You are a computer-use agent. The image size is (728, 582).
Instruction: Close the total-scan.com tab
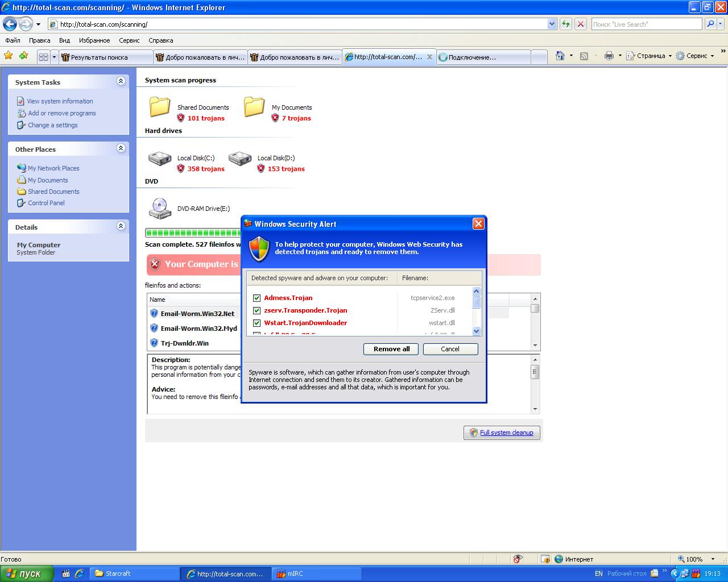[429, 57]
